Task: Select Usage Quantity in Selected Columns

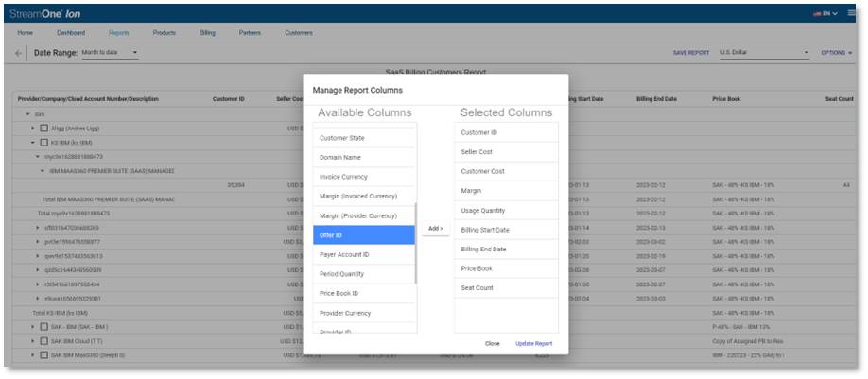Action: pyautogui.click(x=506, y=210)
